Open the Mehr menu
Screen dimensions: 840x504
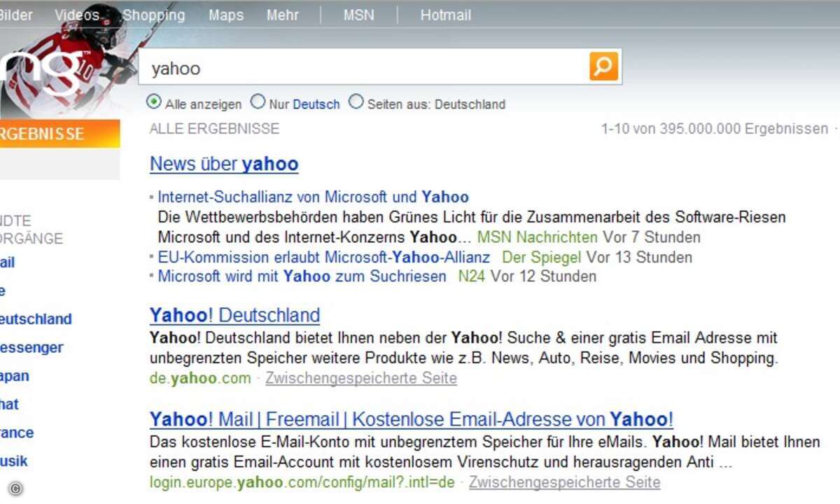pyautogui.click(x=282, y=15)
